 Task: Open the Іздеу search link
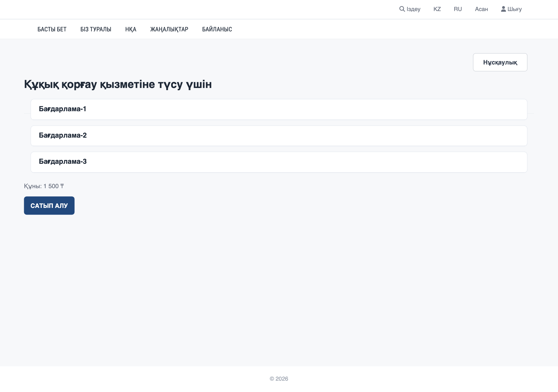pyautogui.click(x=410, y=9)
